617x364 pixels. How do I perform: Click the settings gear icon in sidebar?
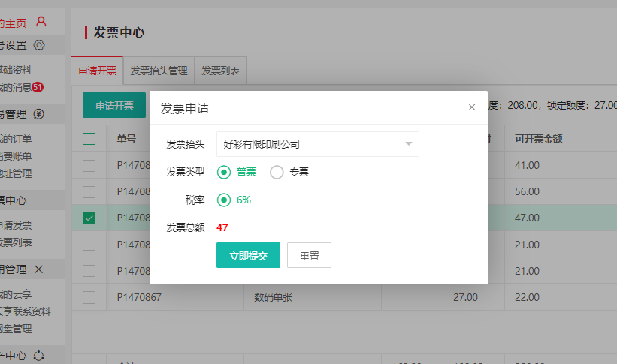tap(39, 44)
